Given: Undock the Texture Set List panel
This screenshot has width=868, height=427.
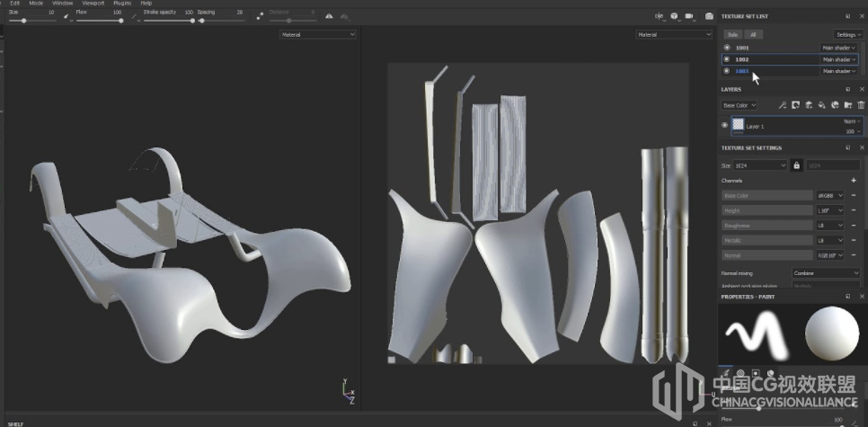Looking at the screenshot, I should [x=847, y=16].
